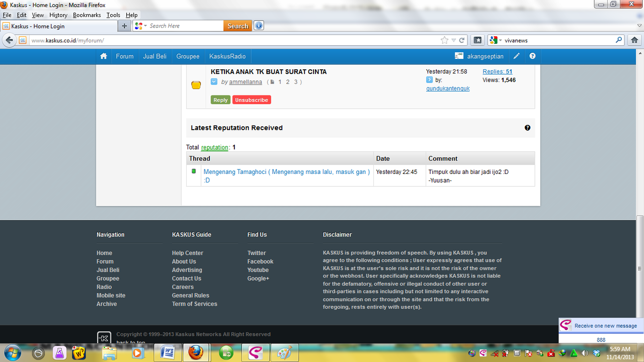
Task: Switch to Firefox in the taskbar
Action: coord(196,353)
